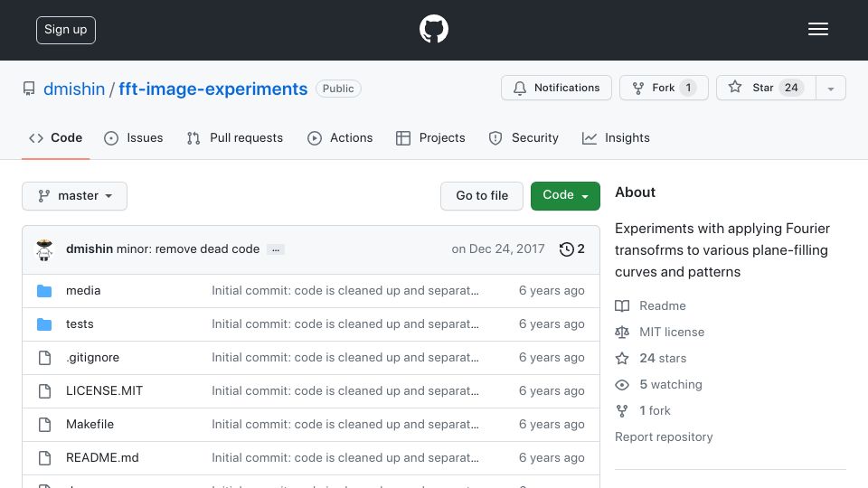868x488 pixels.
Task: Click the 1 fork link
Action: tap(655, 410)
